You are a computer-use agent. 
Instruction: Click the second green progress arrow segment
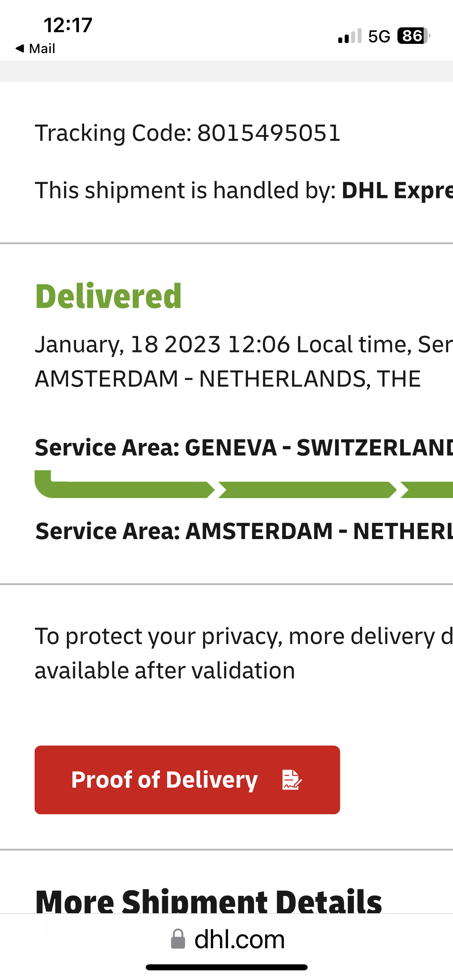tap(308, 490)
